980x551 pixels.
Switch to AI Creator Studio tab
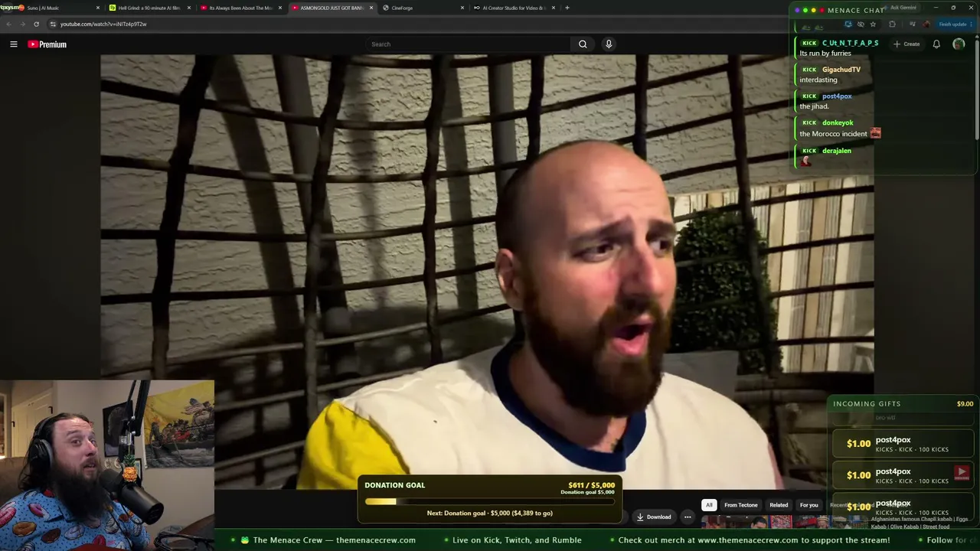pyautogui.click(x=514, y=8)
